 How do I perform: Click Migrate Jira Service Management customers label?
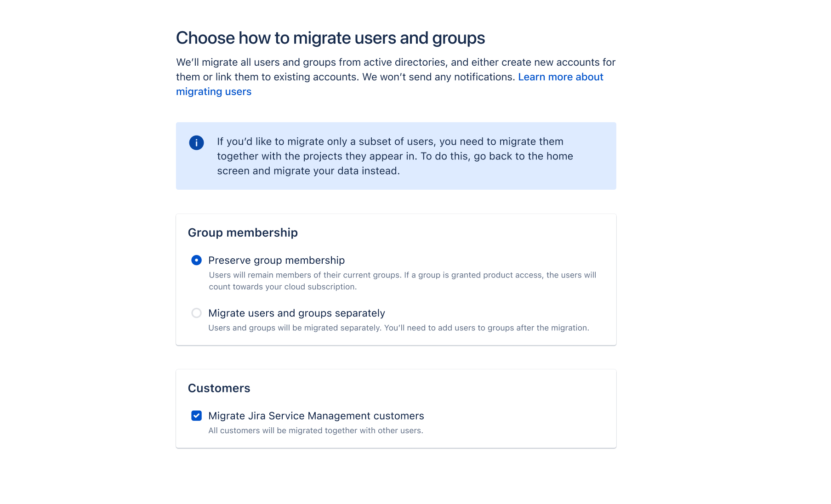click(316, 416)
